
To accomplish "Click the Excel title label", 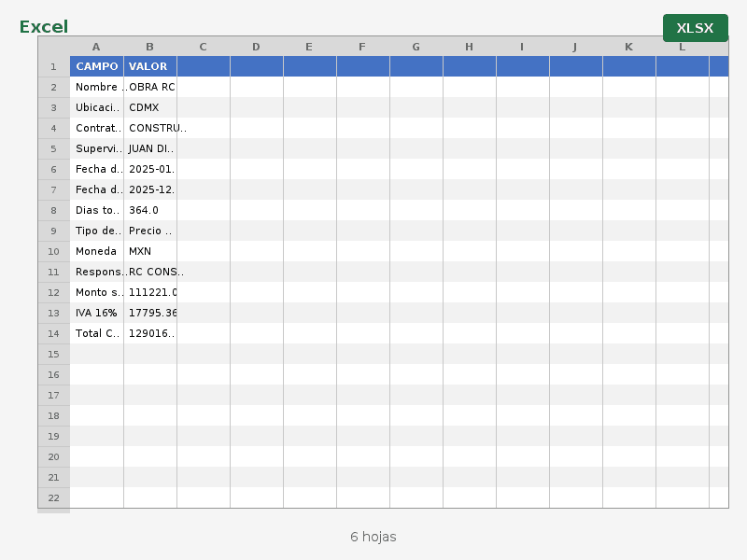I will [x=44, y=27].
